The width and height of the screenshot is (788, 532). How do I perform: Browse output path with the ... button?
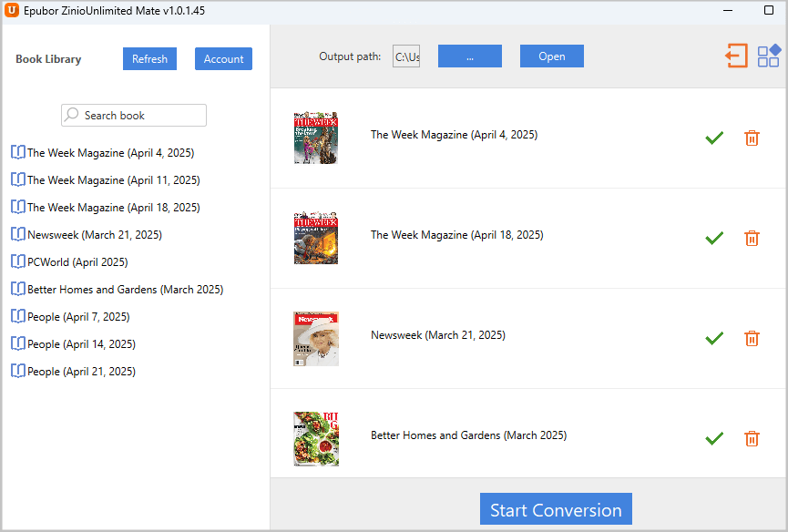coord(469,56)
